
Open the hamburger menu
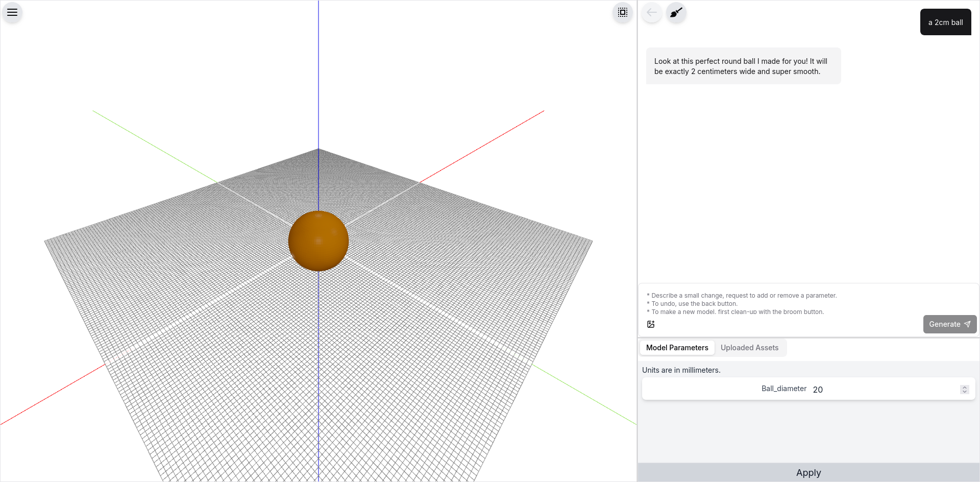click(12, 12)
